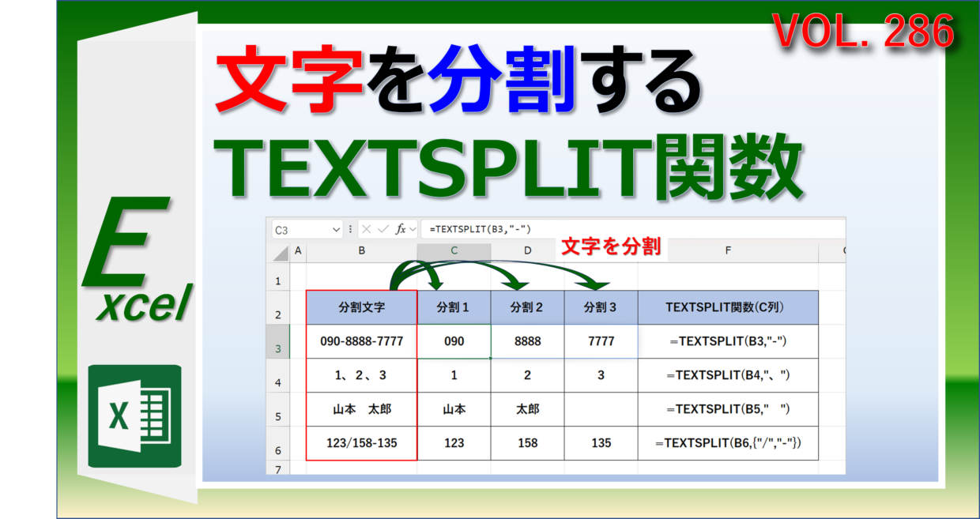Screen dimensions: 980x519
Task: Select the 分割2 cell showing 2
Action: pos(527,375)
